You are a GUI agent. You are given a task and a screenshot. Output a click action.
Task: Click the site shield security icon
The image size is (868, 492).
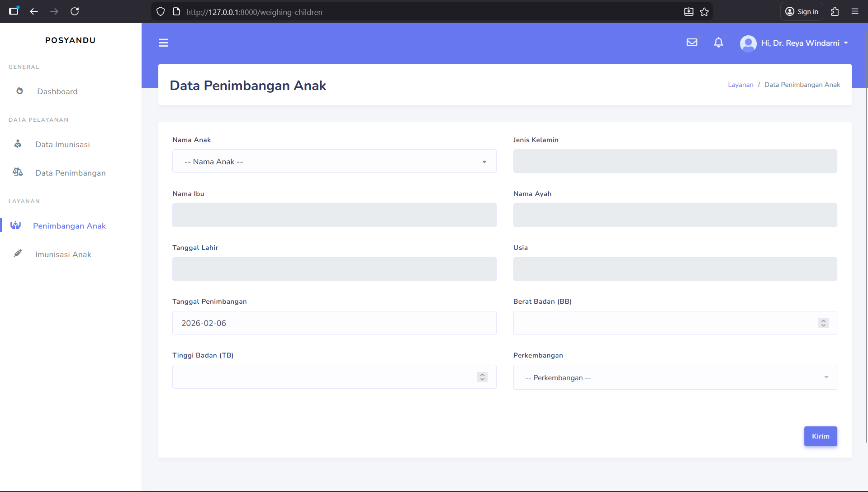(x=161, y=12)
